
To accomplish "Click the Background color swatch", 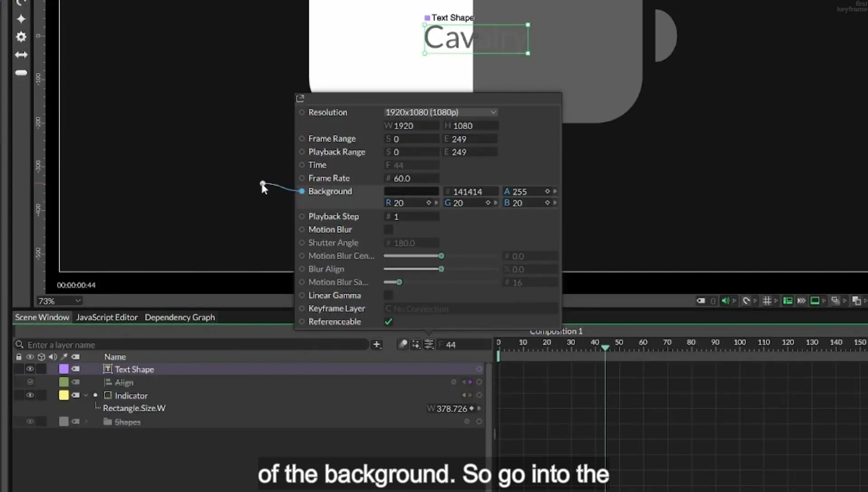I will (x=411, y=191).
